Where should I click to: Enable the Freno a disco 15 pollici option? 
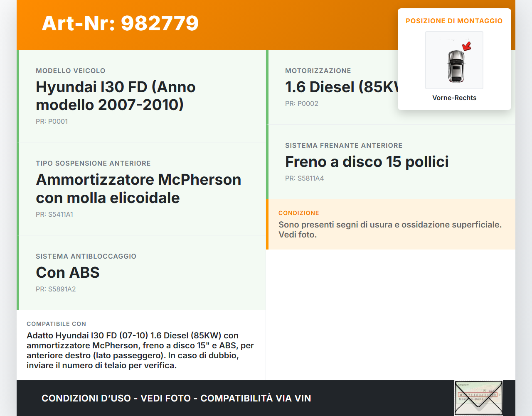367,162
